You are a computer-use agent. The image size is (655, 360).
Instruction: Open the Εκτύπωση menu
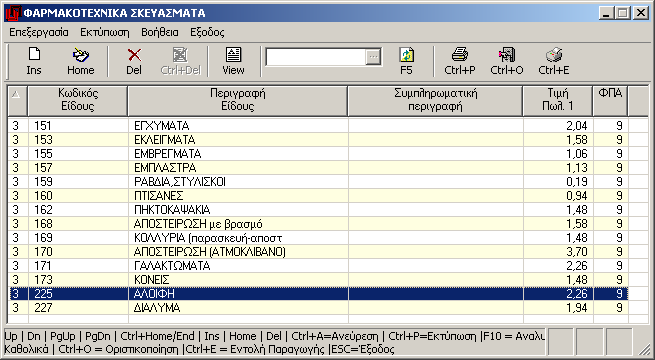pyautogui.click(x=105, y=32)
